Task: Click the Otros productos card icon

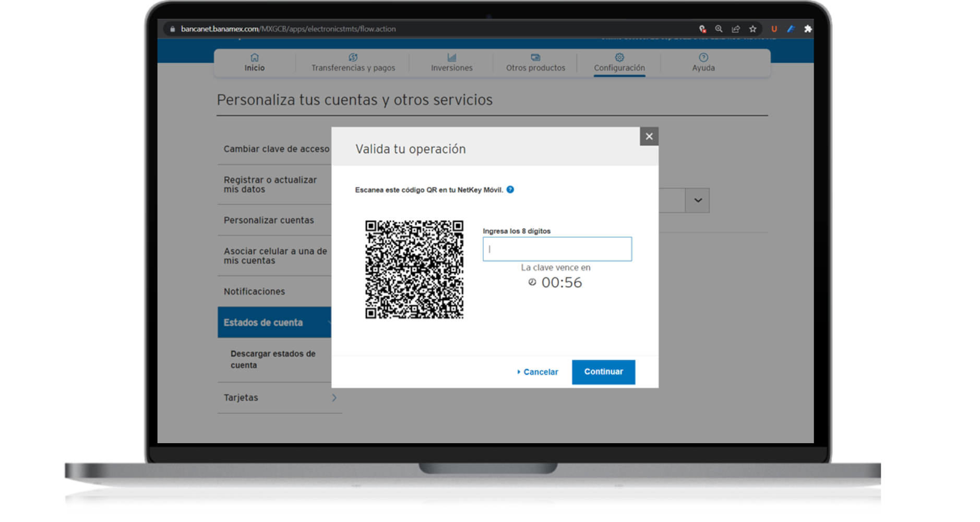Action: pyautogui.click(x=534, y=57)
